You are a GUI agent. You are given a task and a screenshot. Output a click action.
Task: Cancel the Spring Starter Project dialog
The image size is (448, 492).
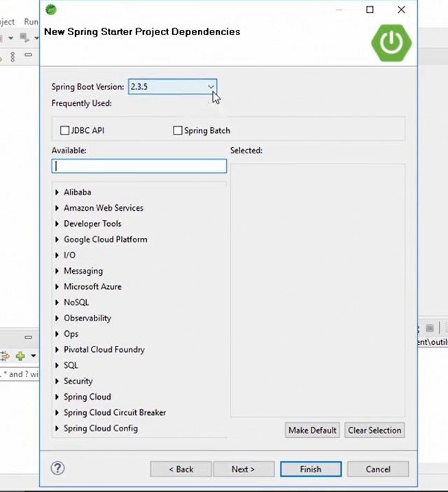378,469
